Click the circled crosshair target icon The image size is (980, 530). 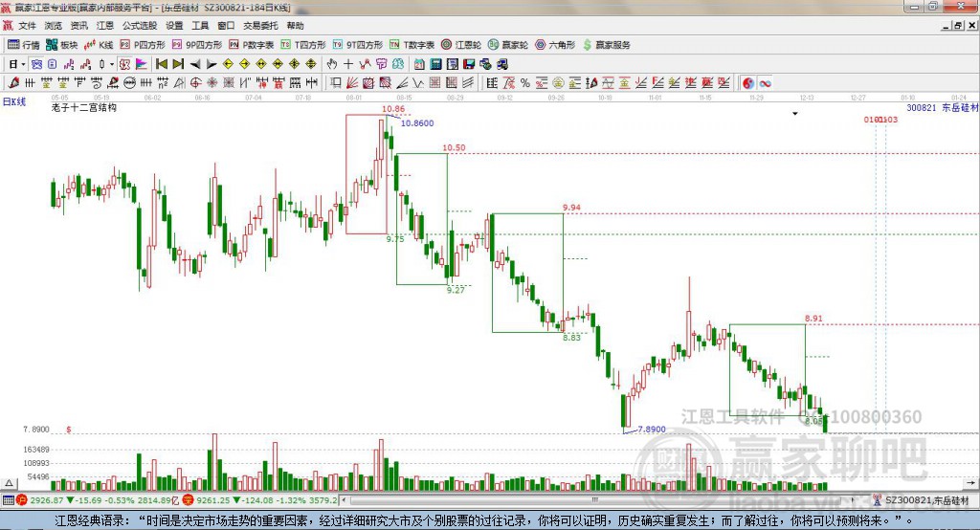coord(195,82)
